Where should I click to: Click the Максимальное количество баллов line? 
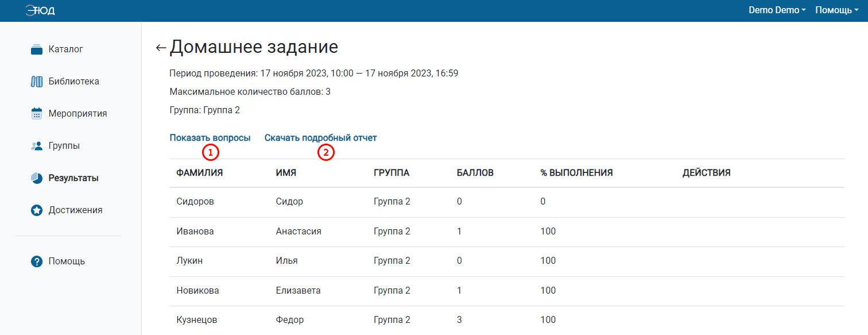(x=250, y=92)
